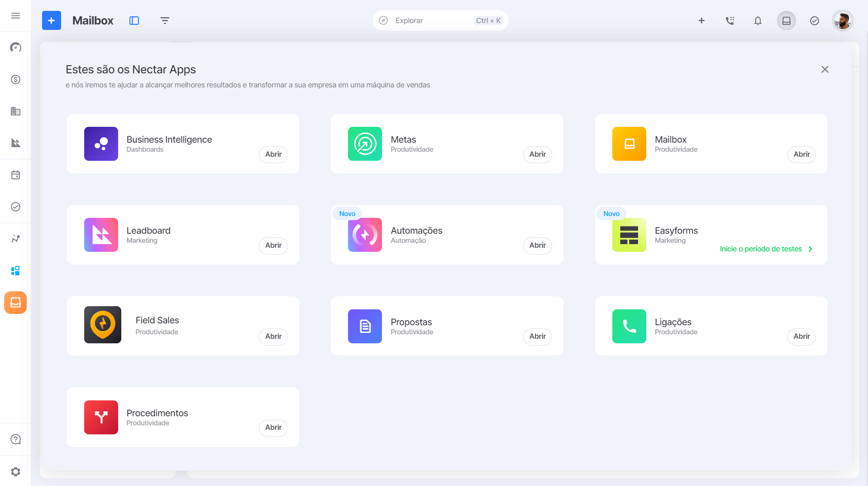Viewport: 868px width, 486px height.
Task: Open the user profile avatar
Action: [843, 20]
